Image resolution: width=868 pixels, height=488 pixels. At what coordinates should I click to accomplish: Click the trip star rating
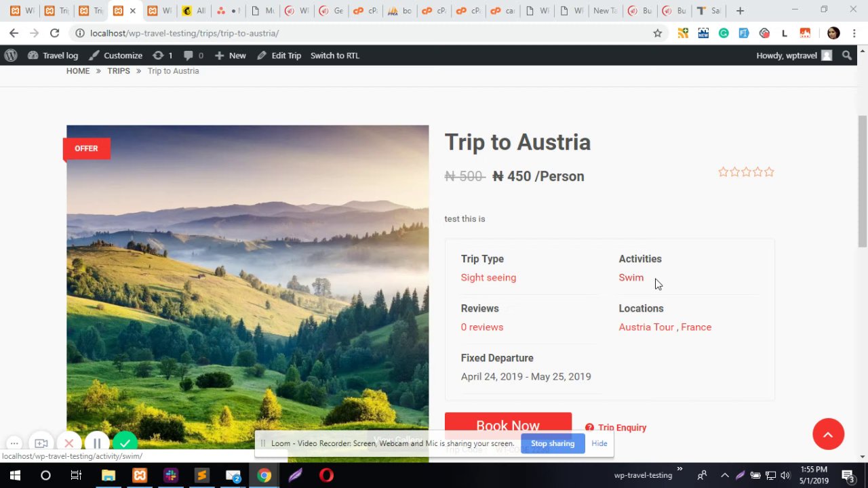746,172
